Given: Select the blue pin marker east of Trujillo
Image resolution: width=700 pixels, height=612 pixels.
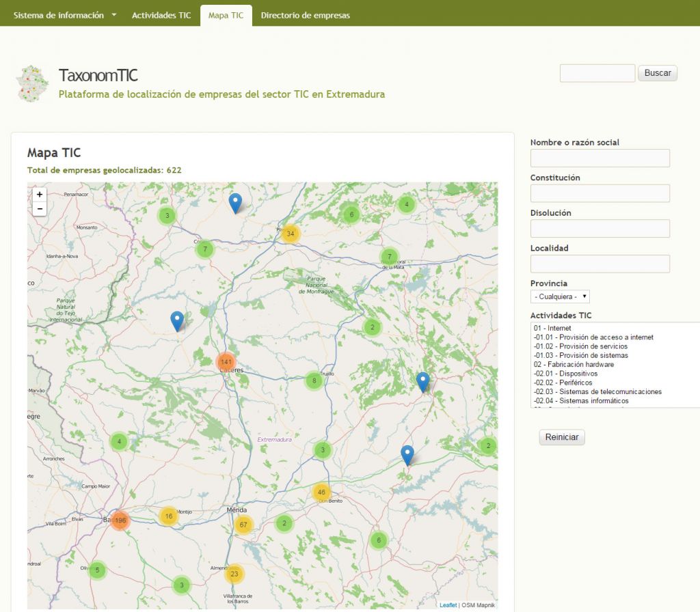Looking at the screenshot, I should [422, 382].
